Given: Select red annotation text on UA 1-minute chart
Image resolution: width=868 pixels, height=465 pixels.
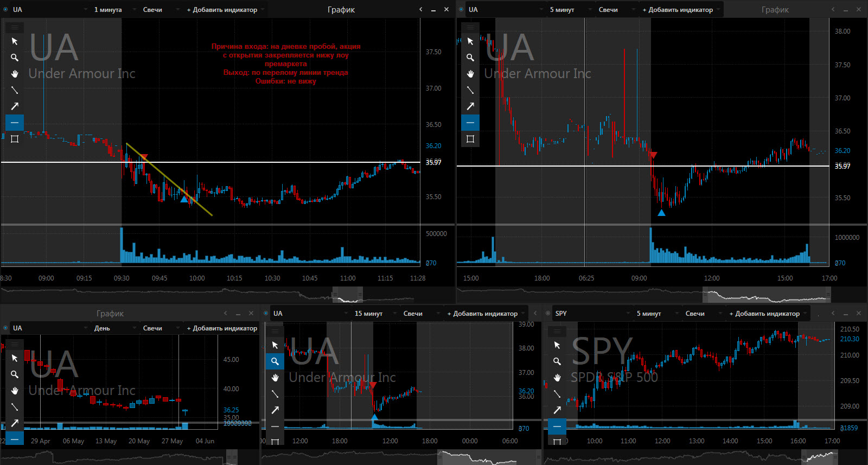Looking at the screenshot, I should pos(286,63).
